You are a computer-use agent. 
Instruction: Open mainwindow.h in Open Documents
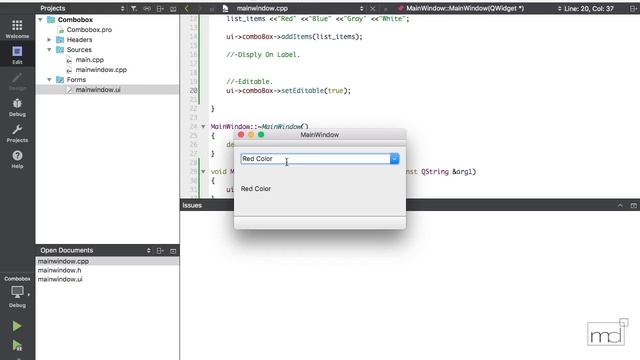pos(60,270)
